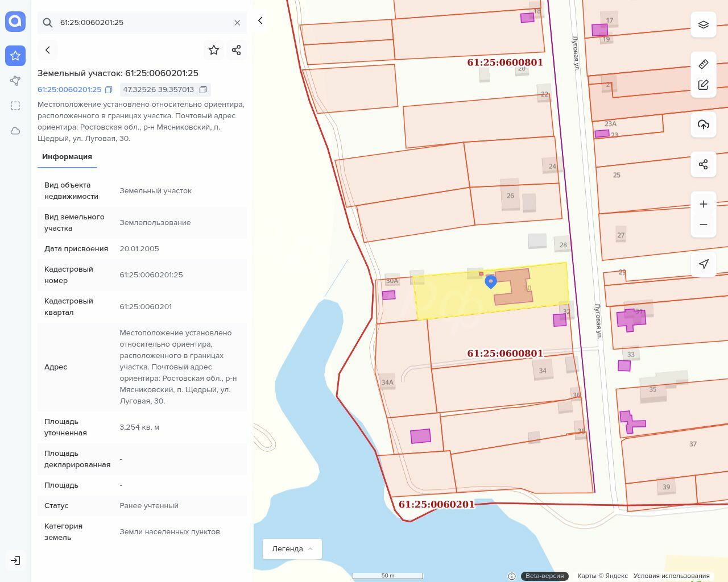Open the Условия использования link
728x582 pixels.
pos(671,576)
